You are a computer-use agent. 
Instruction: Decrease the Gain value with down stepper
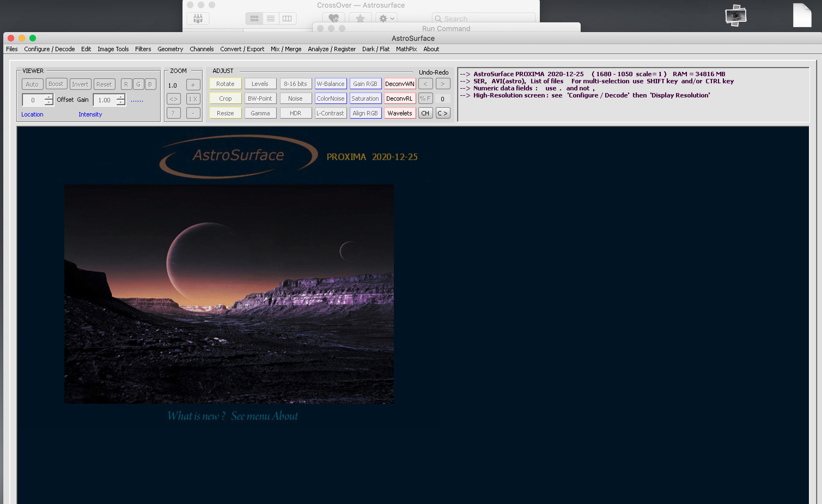pyautogui.click(x=121, y=103)
